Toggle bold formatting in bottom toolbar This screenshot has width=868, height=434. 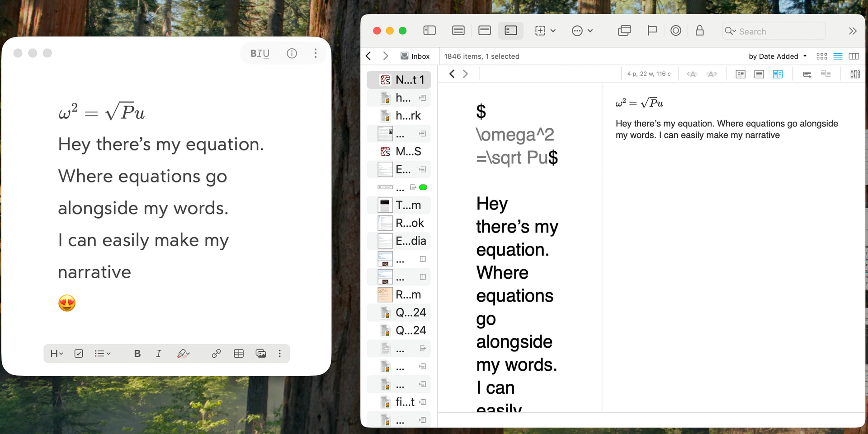click(137, 354)
